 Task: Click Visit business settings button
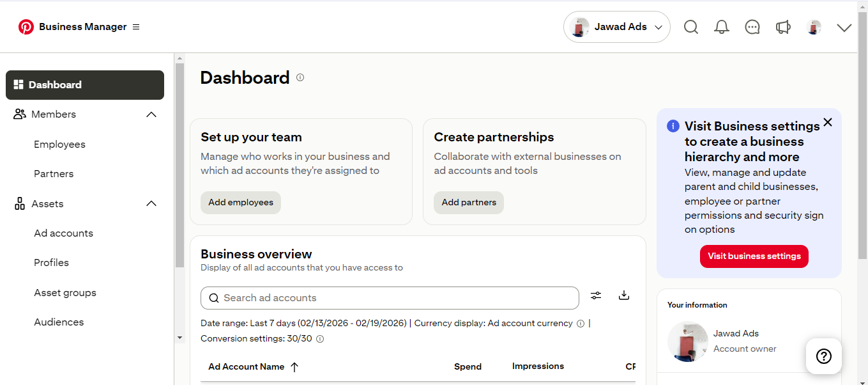754,256
